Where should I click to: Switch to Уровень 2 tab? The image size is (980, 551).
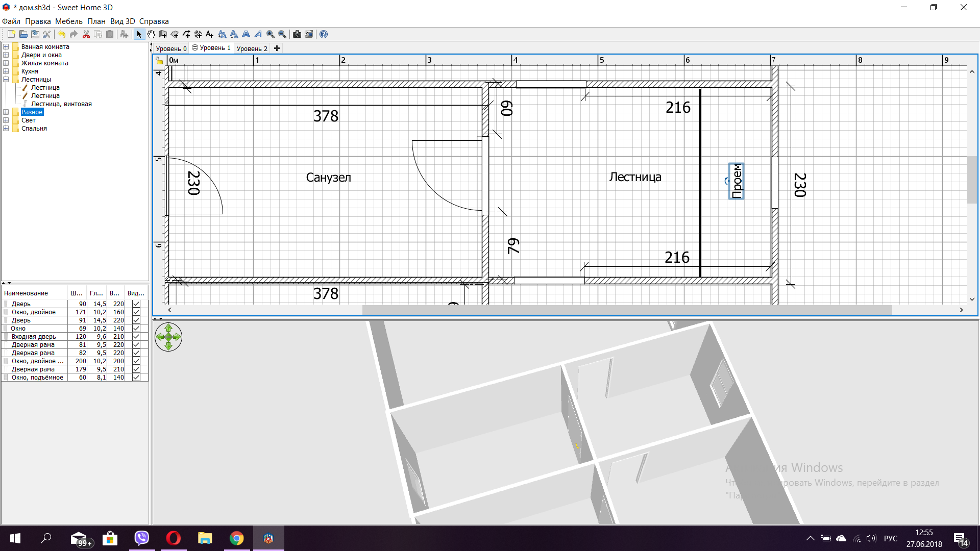coord(252,48)
